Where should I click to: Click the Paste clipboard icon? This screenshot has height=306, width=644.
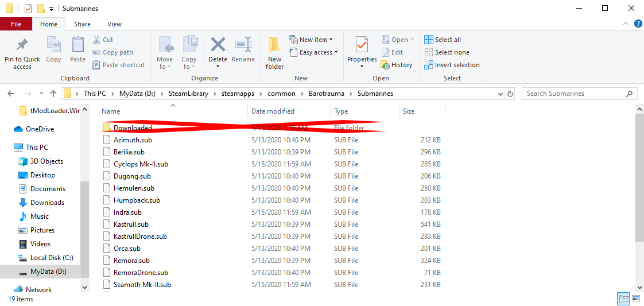pos(77,45)
